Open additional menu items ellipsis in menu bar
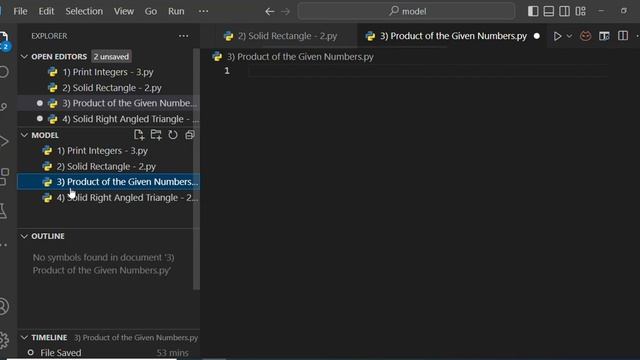640x360 pixels. point(203,11)
